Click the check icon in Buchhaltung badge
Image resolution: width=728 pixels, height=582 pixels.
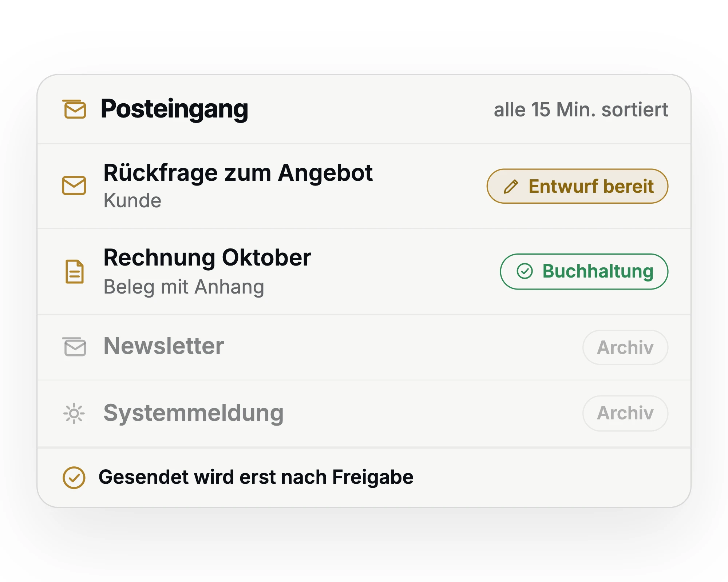tap(525, 271)
